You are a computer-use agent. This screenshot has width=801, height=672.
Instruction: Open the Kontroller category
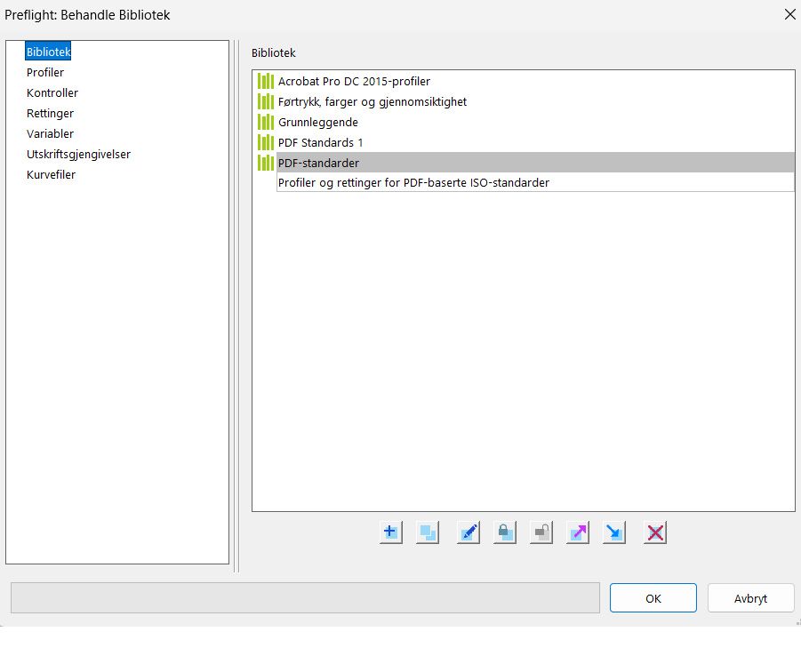[52, 93]
